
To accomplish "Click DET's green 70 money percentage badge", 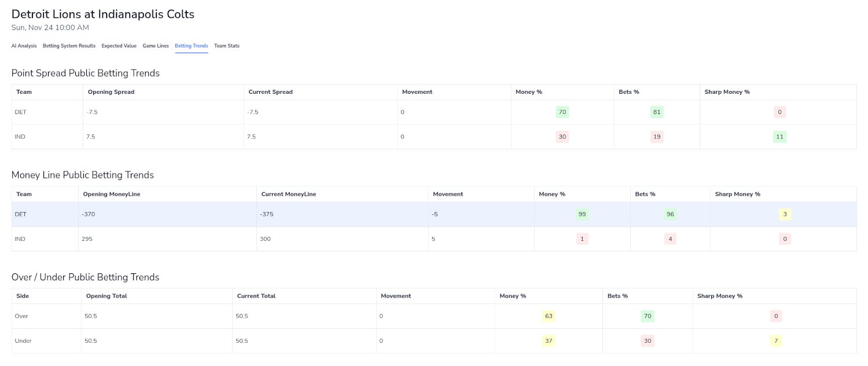I will click(x=562, y=112).
